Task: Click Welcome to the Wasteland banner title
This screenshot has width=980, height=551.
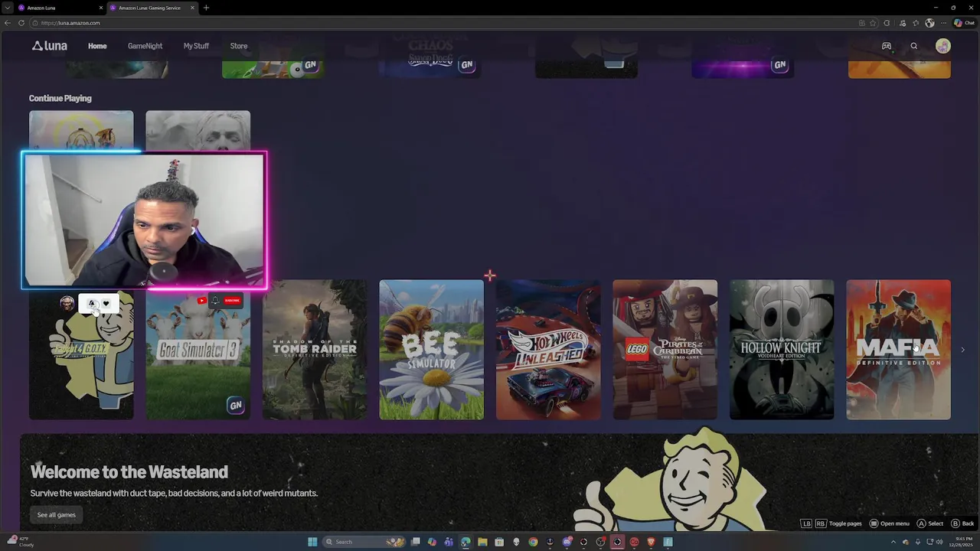Action: click(x=129, y=471)
